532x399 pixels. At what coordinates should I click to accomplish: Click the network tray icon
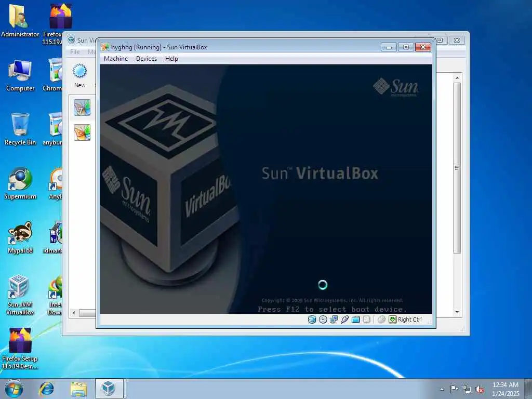click(x=467, y=389)
